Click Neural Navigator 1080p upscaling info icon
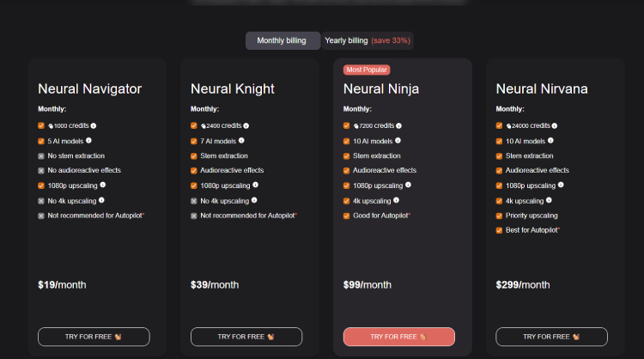Viewport: 644px width, 359px height. [x=103, y=185]
